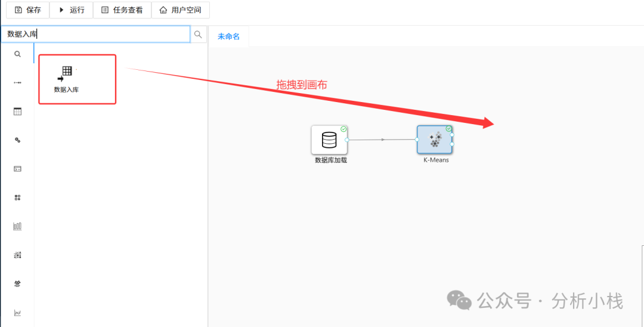This screenshot has height=327, width=644.
Task: Switch to the 未命名 tab
Action: pos(228,36)
